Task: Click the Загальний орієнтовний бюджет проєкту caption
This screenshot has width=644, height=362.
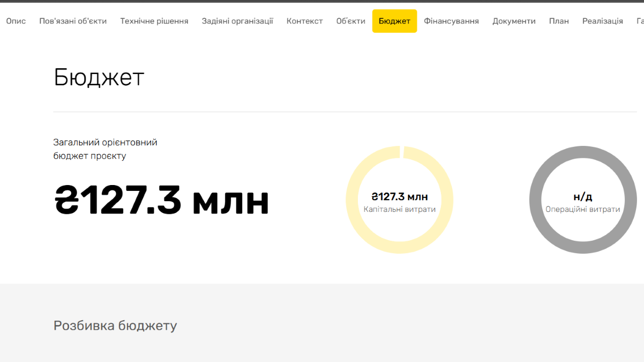Action: 105,149
